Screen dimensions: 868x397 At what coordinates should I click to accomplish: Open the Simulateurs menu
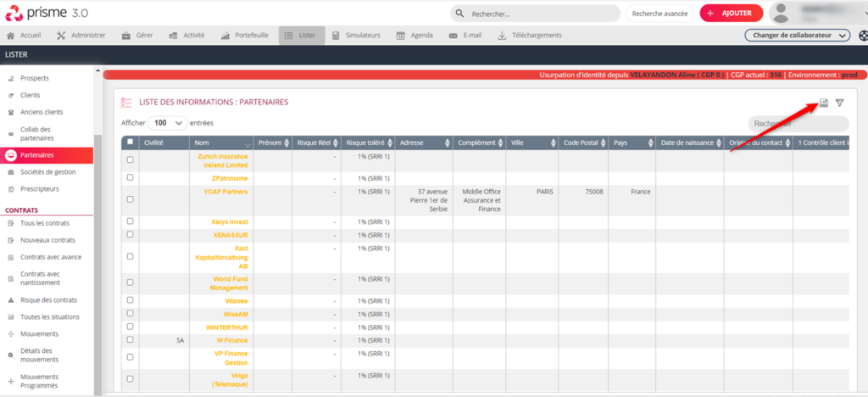coord(357,36)
